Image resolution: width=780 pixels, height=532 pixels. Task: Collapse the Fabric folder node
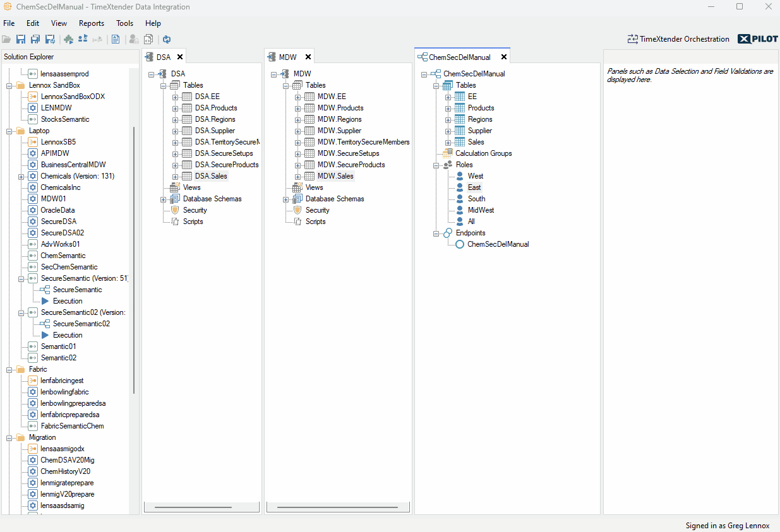tap(9, 370)
